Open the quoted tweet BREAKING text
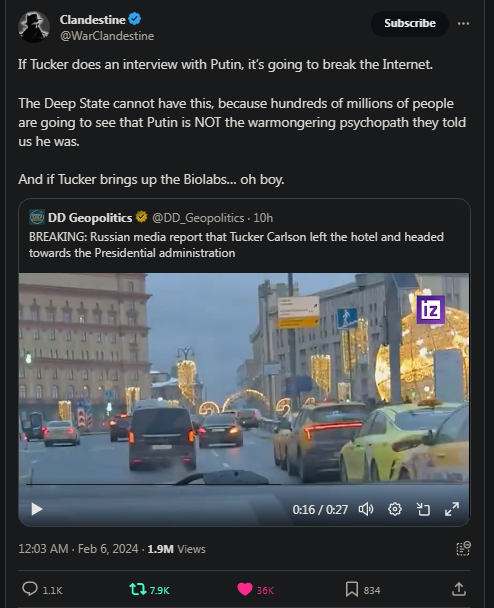Image resolution: width=494 pixels, height=608 pixels. pos(236,245)
